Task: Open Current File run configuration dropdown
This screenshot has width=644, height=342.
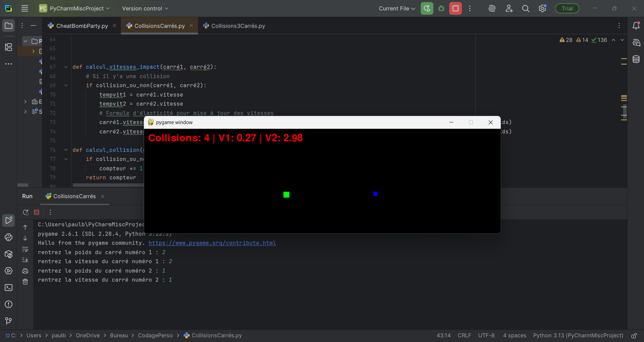Action: [397, 8]
